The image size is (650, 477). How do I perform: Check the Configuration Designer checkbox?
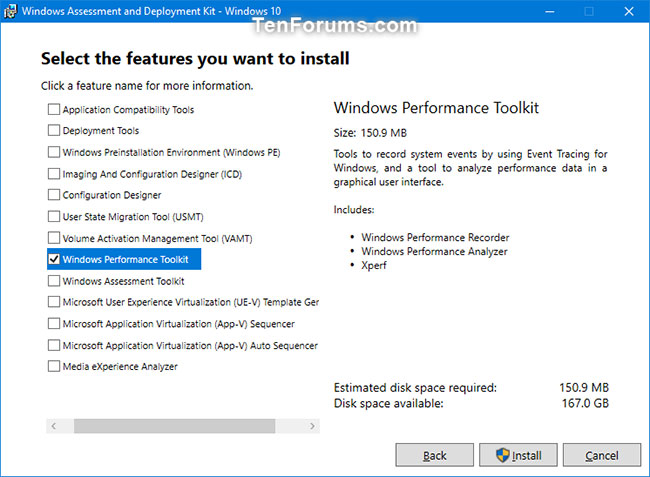point(54,195)
